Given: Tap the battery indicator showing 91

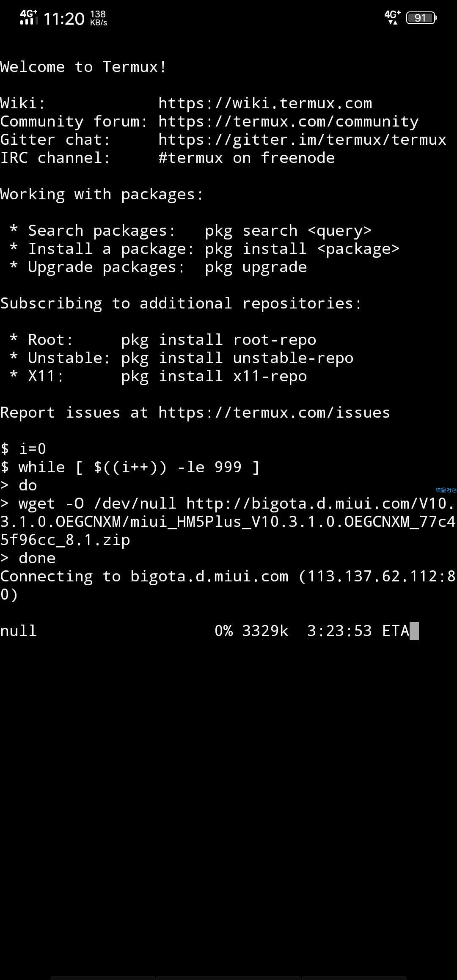Looking at the screenshot, I should pos(421,18).
